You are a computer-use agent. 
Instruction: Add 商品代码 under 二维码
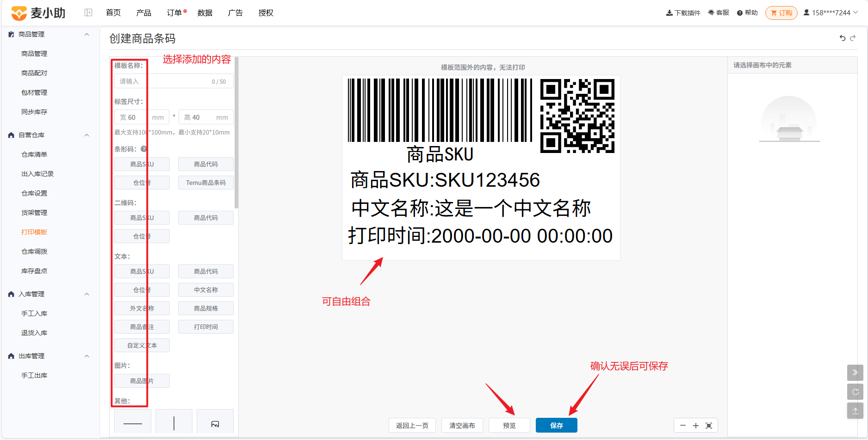click(x=206, y=218)
